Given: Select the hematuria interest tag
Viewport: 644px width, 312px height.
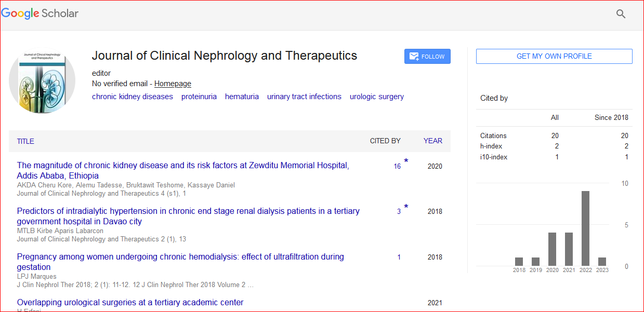Looking at the screenshot, I should 242,97.
